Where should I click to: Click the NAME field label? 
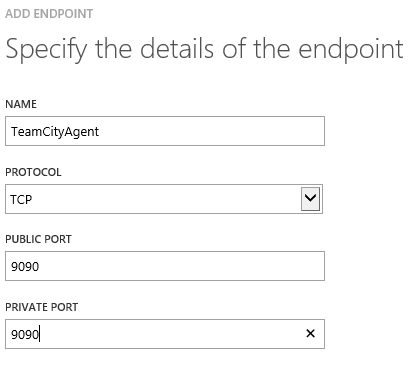[21, 104]
